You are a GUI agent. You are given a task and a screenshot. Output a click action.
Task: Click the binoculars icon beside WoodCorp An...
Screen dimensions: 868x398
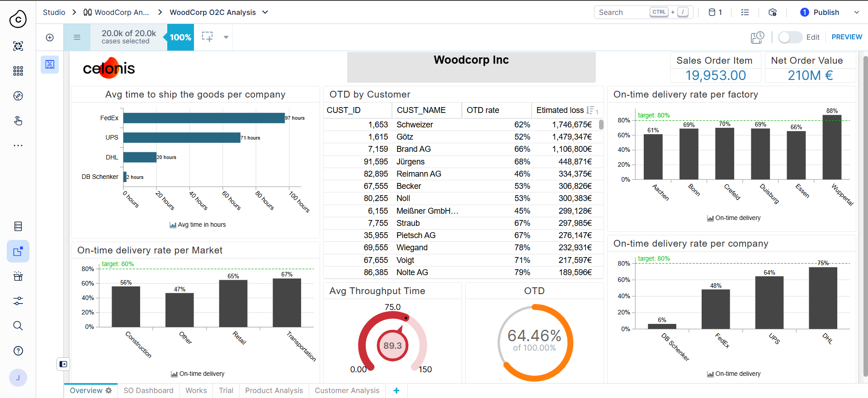pos(88,13)
